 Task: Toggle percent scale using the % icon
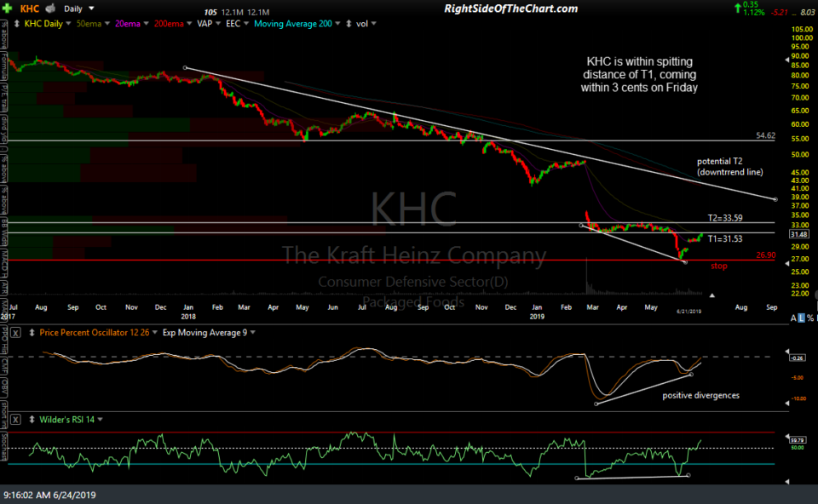(x=810, y=318)
